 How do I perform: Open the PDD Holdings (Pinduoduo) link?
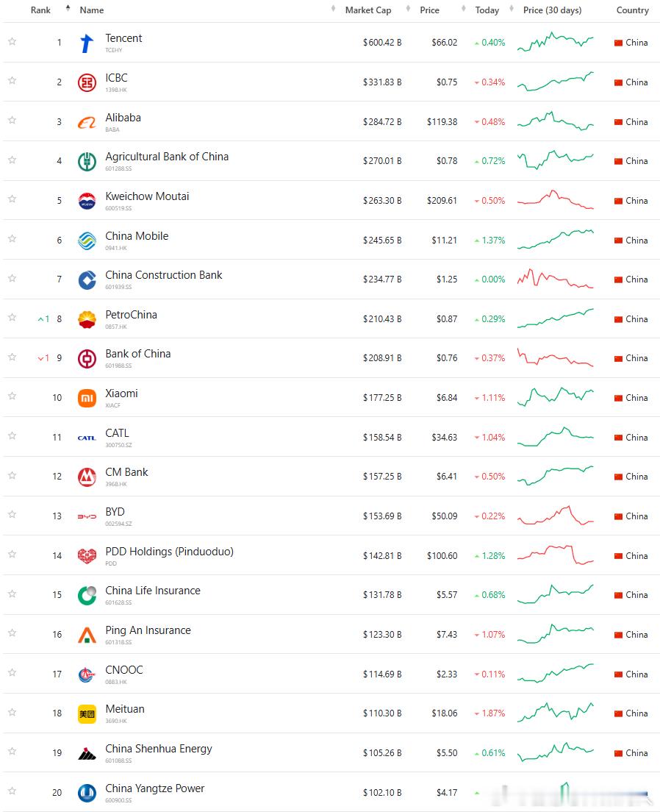pyautogui.click(x=169, y=552)
